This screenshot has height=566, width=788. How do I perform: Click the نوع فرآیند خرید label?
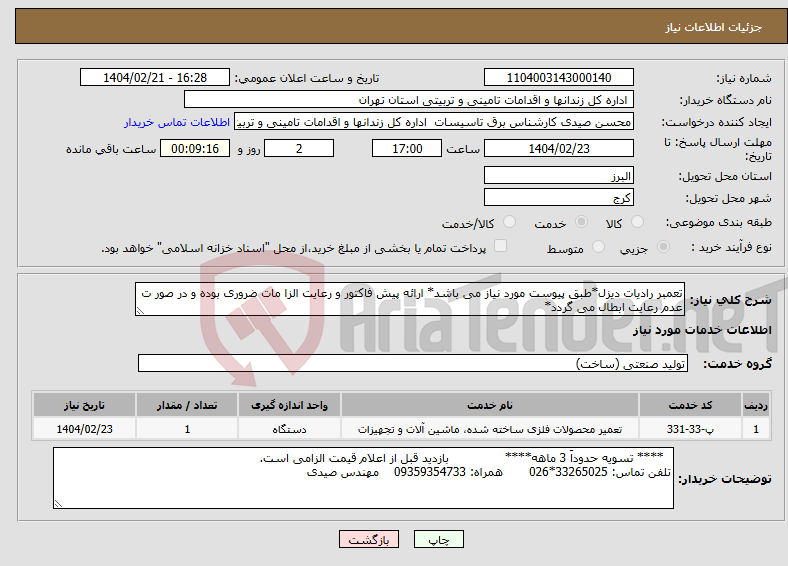pyautogui.click(x=732, y=247)
